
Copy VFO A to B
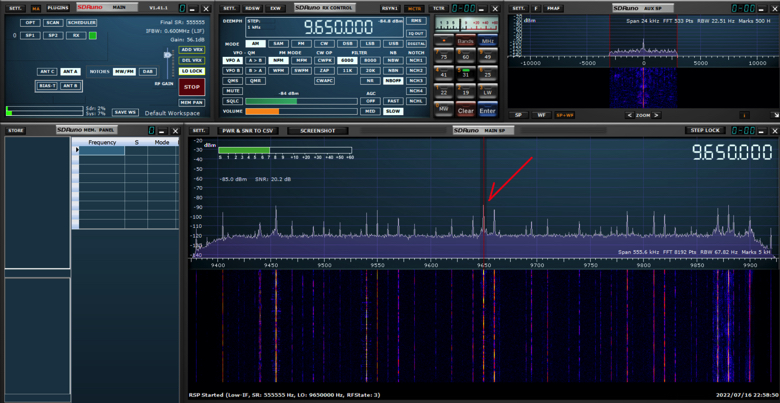coord(256,60)
